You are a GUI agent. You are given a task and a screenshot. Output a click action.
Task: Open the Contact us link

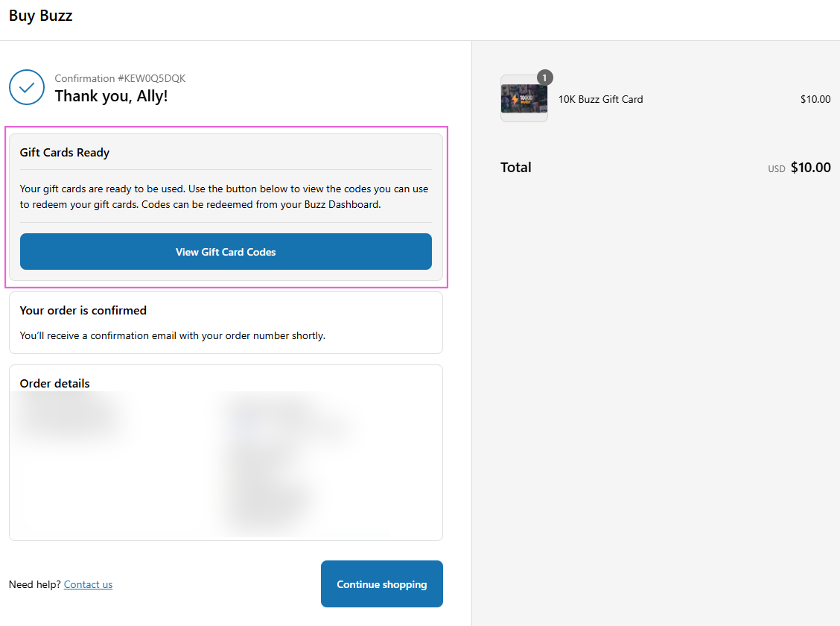coord(88,584)
